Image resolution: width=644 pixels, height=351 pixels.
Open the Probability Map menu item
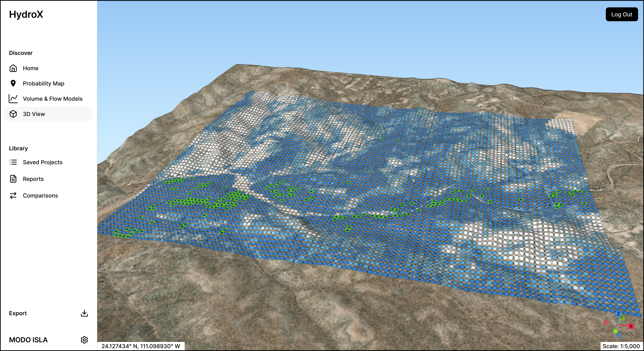pyautogui.click(x=43, y=83)
